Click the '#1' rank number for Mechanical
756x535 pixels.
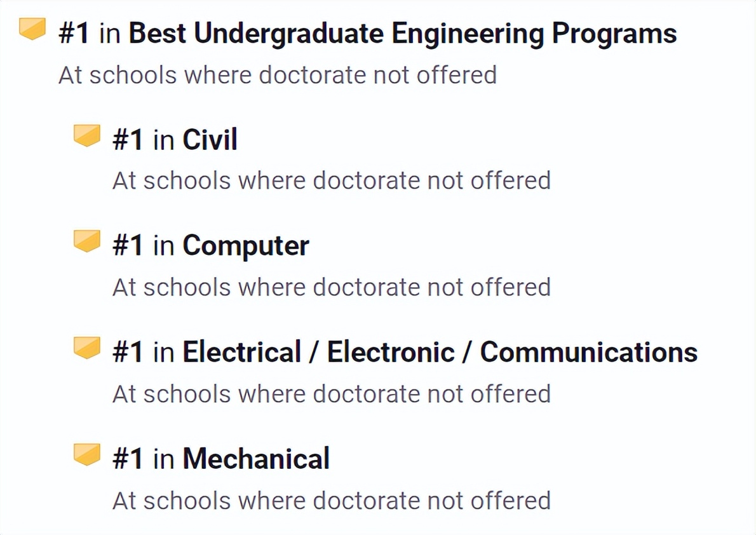click(128, 459)
